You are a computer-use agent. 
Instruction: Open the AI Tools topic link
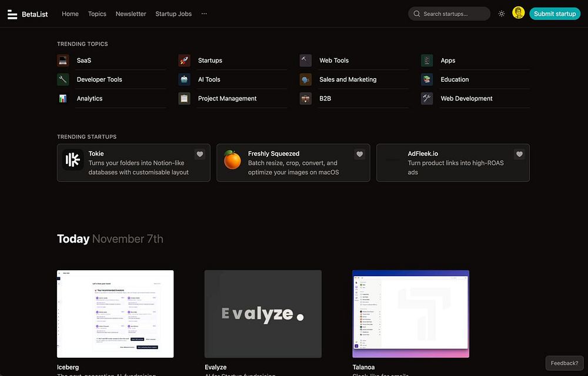tap(209, 79)
